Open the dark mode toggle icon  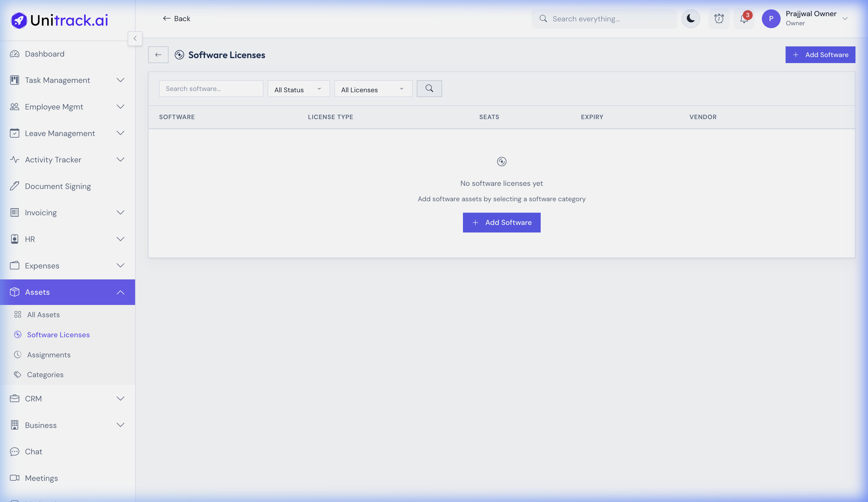[690, 19]
